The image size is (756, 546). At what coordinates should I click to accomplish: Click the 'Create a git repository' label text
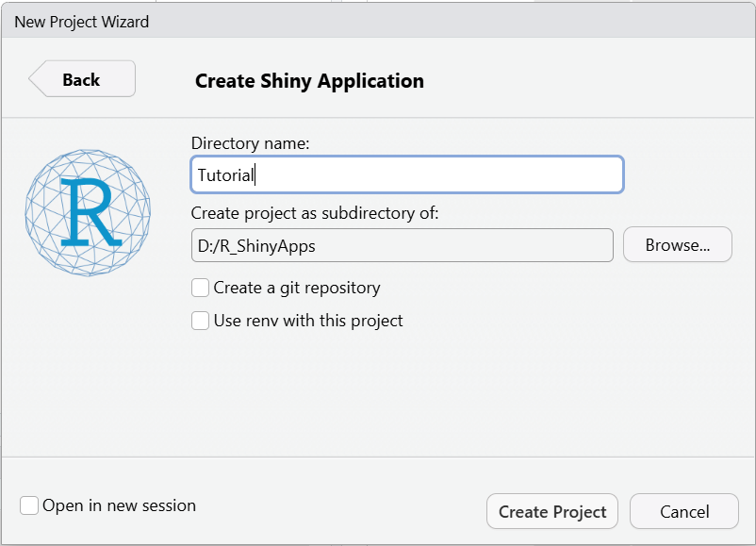tap(297, 288)
